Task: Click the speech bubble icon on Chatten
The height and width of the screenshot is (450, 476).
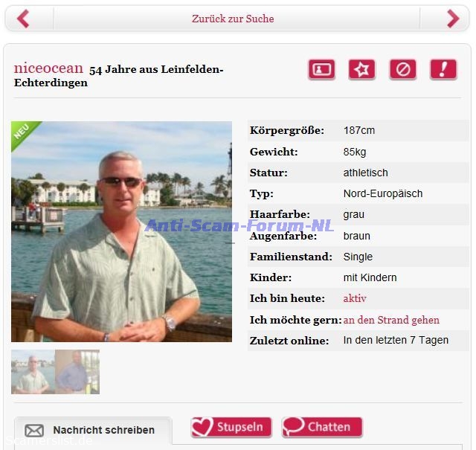Action: tap(293, 427)
